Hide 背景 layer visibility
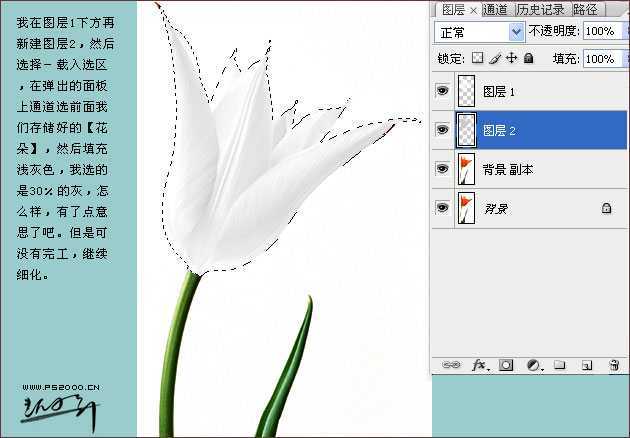Image resolution: width=630 pixels, height=438 pixels. click(x=442, y=207)
